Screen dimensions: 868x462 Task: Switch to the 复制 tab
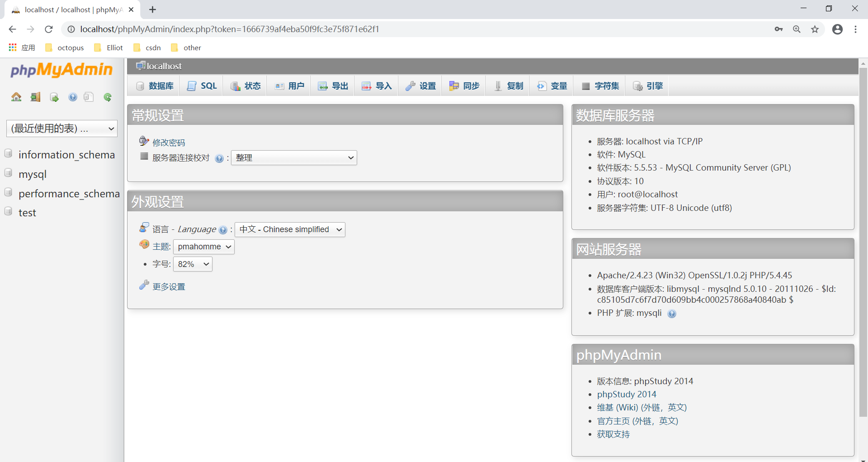pos(509,86)
